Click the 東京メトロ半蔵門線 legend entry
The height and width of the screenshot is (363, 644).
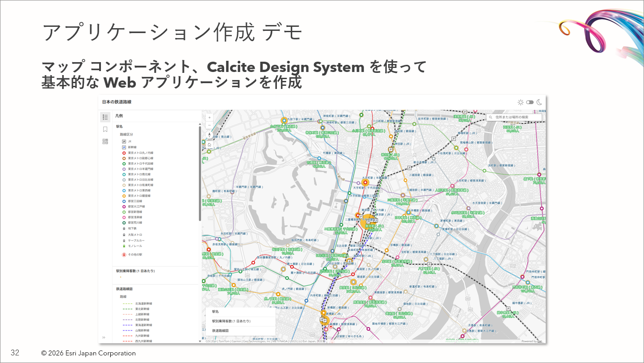(x=138, y=169)
